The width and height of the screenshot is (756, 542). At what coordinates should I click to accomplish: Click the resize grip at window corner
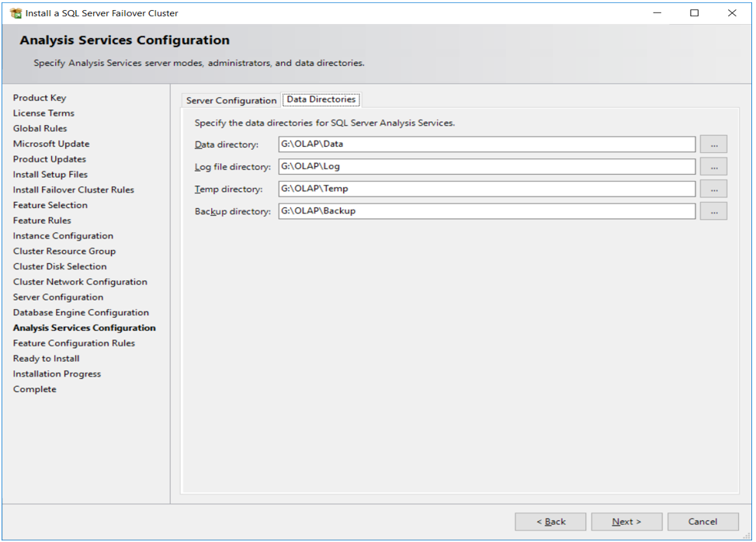click(747, 535)
